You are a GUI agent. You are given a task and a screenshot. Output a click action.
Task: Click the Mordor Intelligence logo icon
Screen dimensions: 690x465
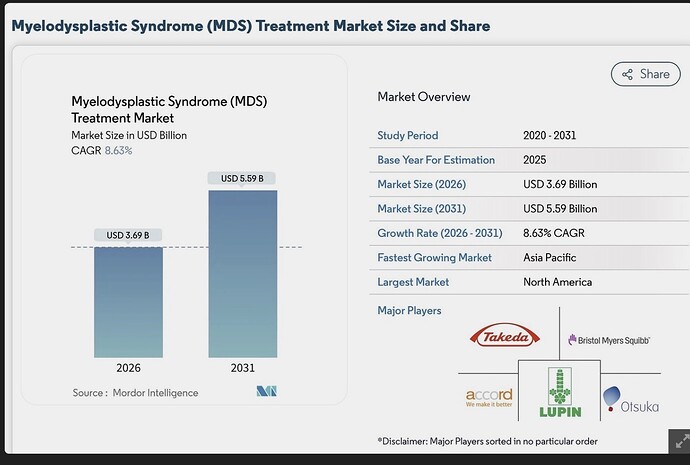[267, 391]
